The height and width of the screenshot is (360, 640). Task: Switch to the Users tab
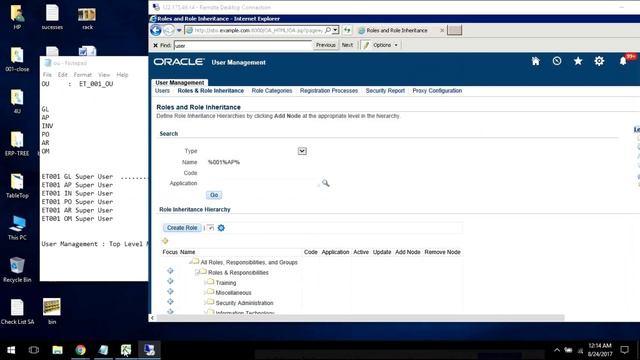pyautogui.click(x=162, y=91)
